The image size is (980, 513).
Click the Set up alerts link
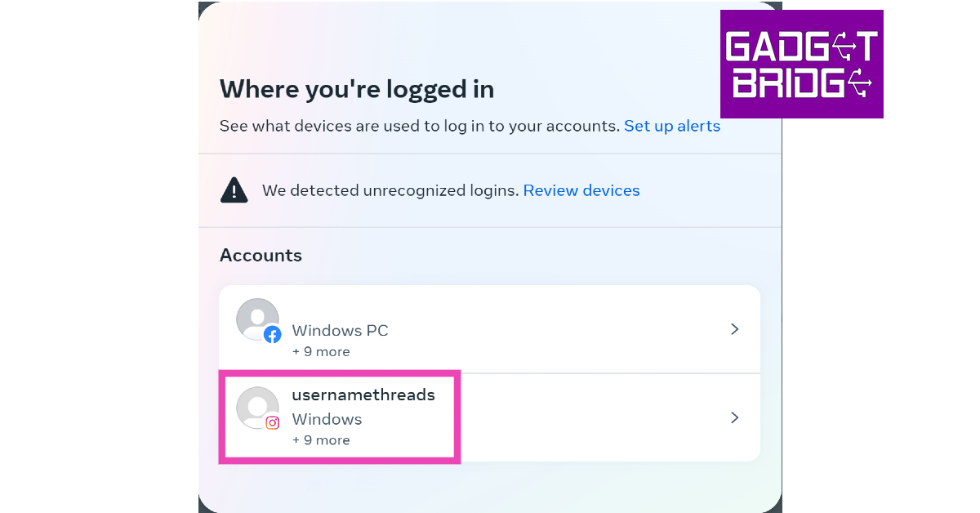click(x=671, y=127)
